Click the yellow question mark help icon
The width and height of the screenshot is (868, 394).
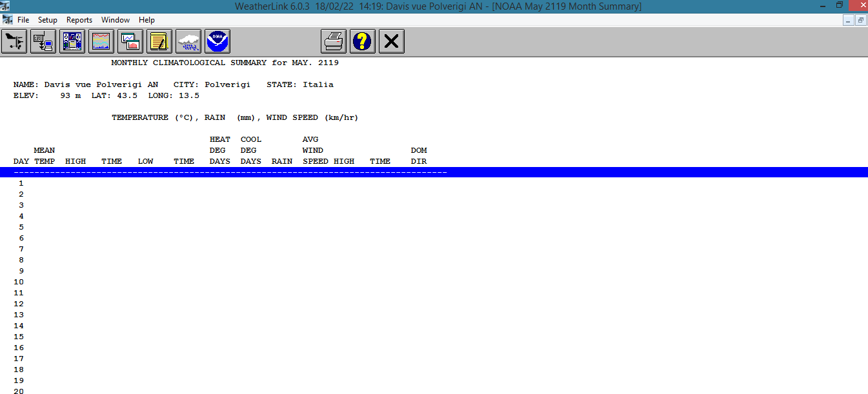click(363, 43)
